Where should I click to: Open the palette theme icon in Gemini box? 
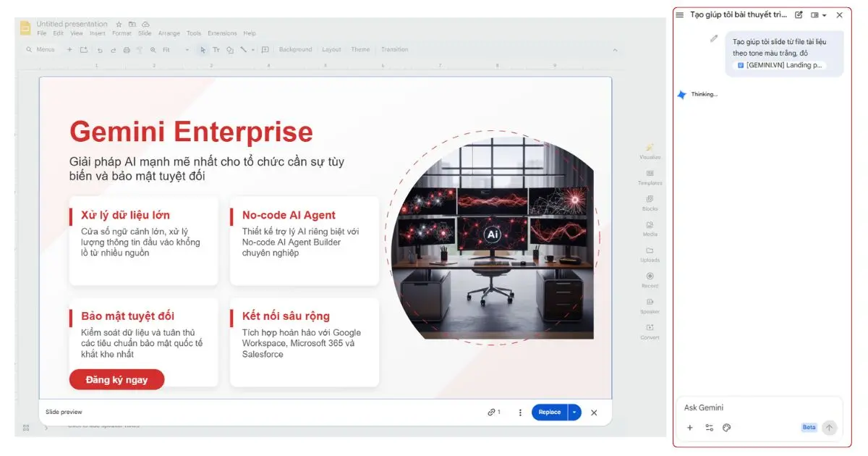coord(727,428)
